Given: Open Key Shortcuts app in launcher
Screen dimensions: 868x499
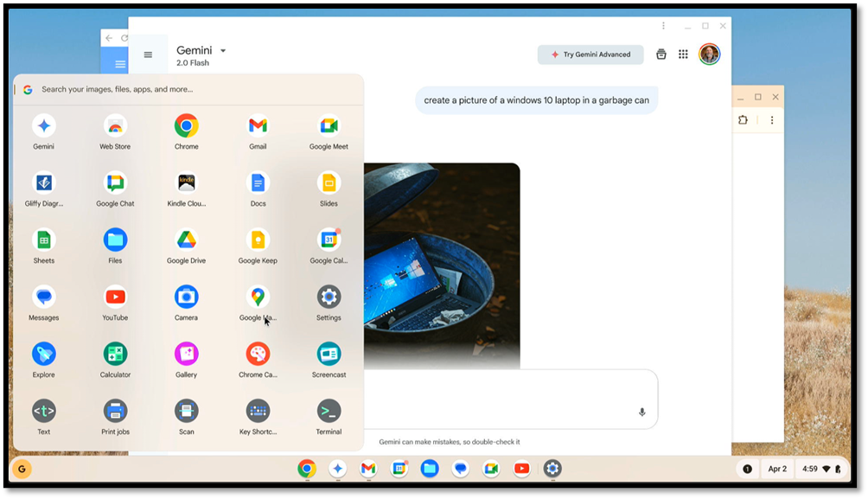Looking at the screenshot, I should point(258,411).
